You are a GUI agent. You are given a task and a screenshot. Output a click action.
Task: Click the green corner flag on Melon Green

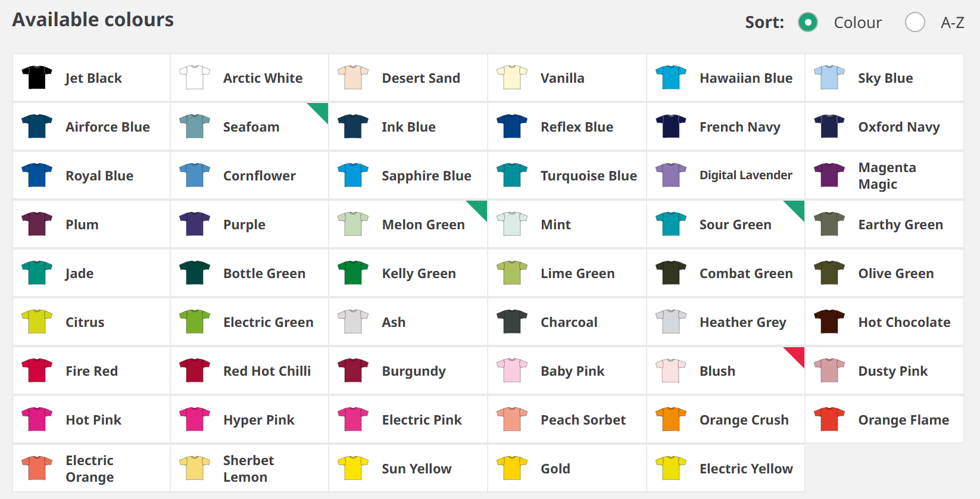click(480, 208)
